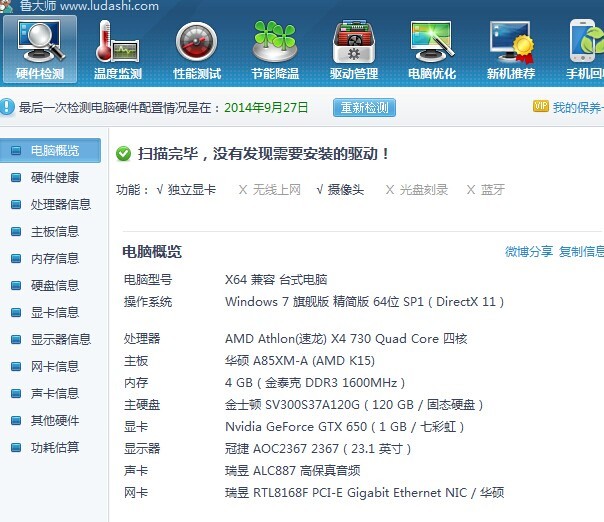Open the 手机回收 phone icon
604x522 pixels.
586,49
